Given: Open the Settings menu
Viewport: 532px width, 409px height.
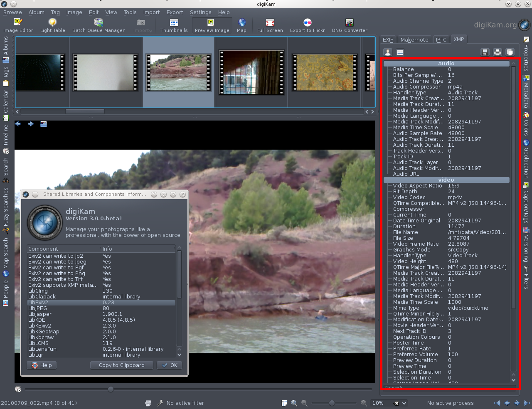Looking at the screenshot, I should click(x=201, y=12).
